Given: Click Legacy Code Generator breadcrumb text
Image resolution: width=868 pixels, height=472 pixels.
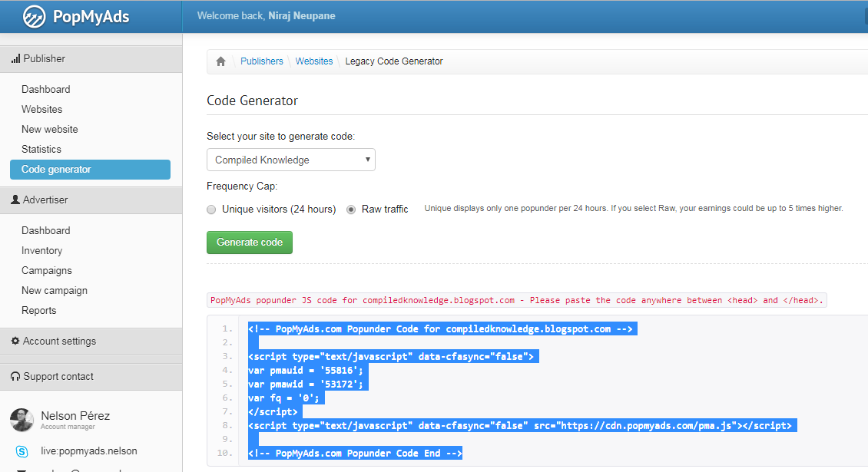Looking at the screenshot, I should click(x=394, y=61).
